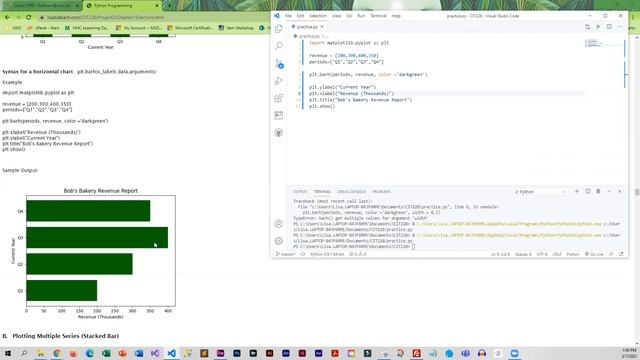
Task: Close the terminal panel
Action: pyautogui.click(x=620, y=191)
